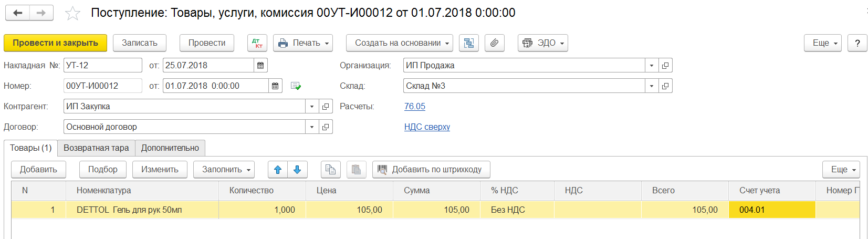Screen dimensions: 868x239
Task: Copy rows with the copy icon
Action: (x=330, y=170)
